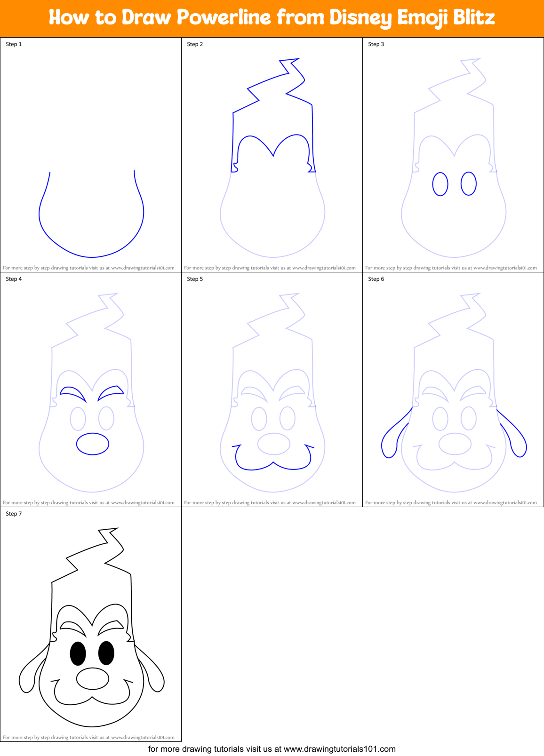Image resolution: width=544 pixels, height=756 pixels.
Task: Open the Step 7 finished Powerline drawing
Action: coord(91,628)
